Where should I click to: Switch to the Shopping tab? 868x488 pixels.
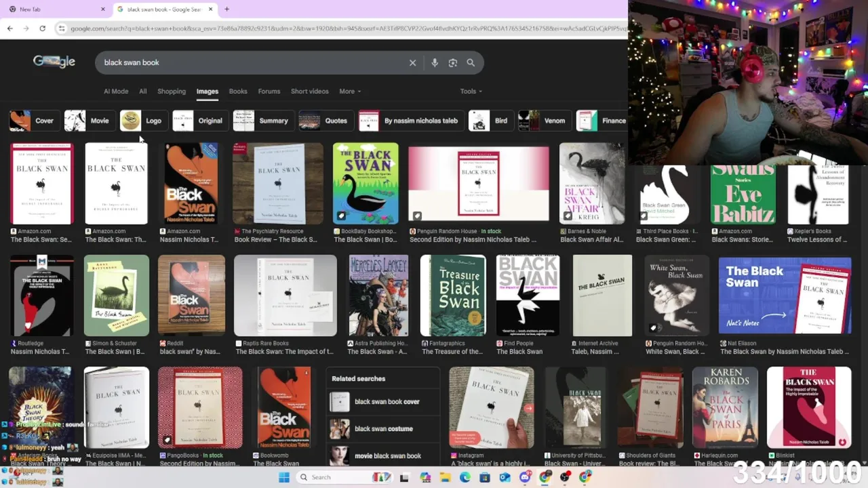point(172,91)
